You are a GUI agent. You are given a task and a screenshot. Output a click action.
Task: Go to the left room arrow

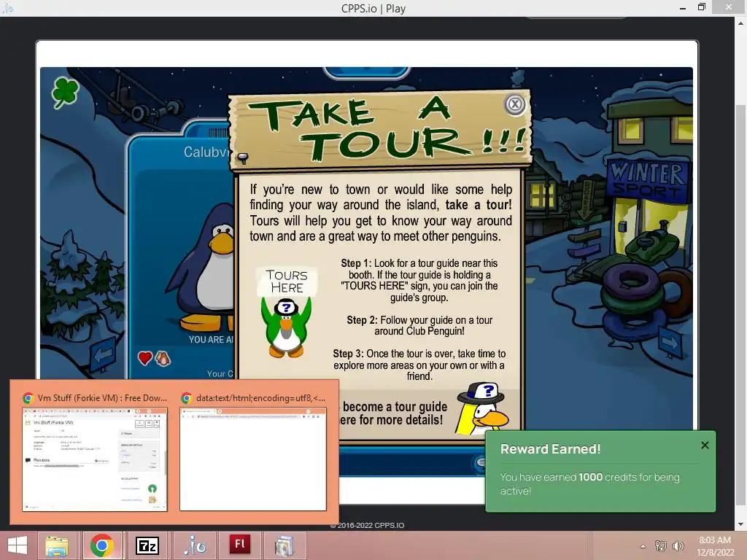click(x=103, y=354)
